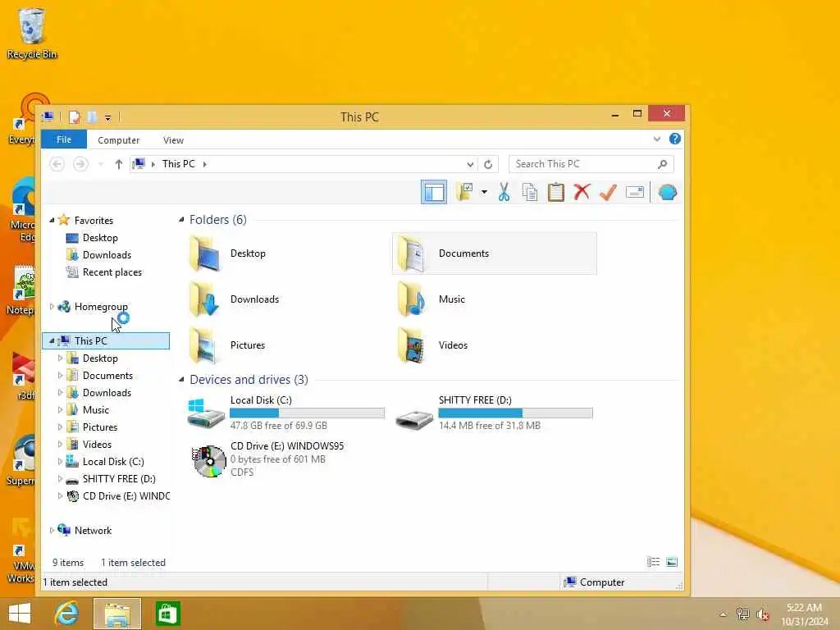Click the orange checkmark Properties icon
This screenshot has height=630, width=840.
[x=608, y=192]
